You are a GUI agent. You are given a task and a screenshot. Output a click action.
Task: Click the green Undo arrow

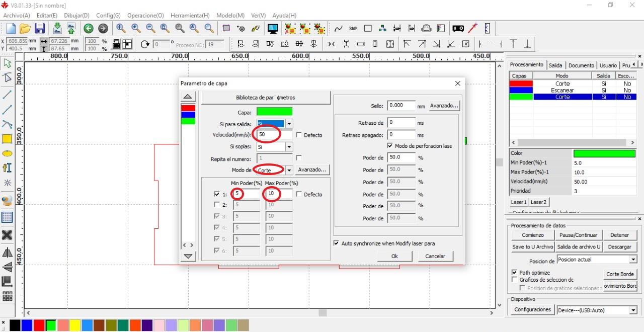pyautogui.click(x=89, y=29)
